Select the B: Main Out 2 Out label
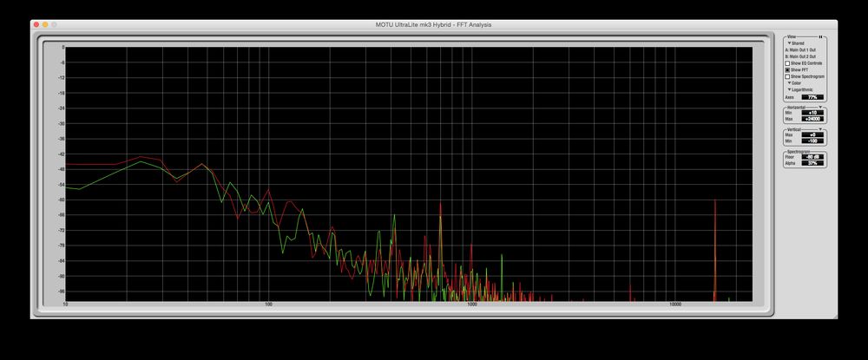This screenshot has width=868, height=360. [800, 56]
